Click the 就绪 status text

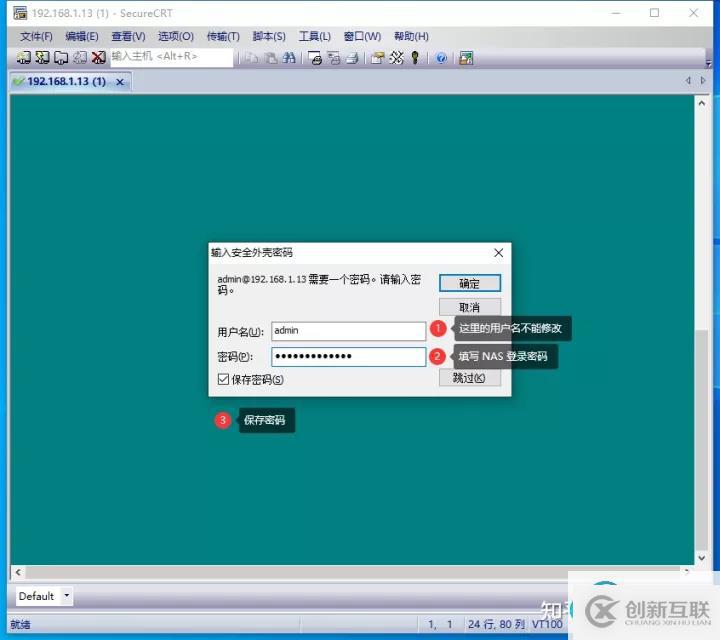[x=20, y=624]
